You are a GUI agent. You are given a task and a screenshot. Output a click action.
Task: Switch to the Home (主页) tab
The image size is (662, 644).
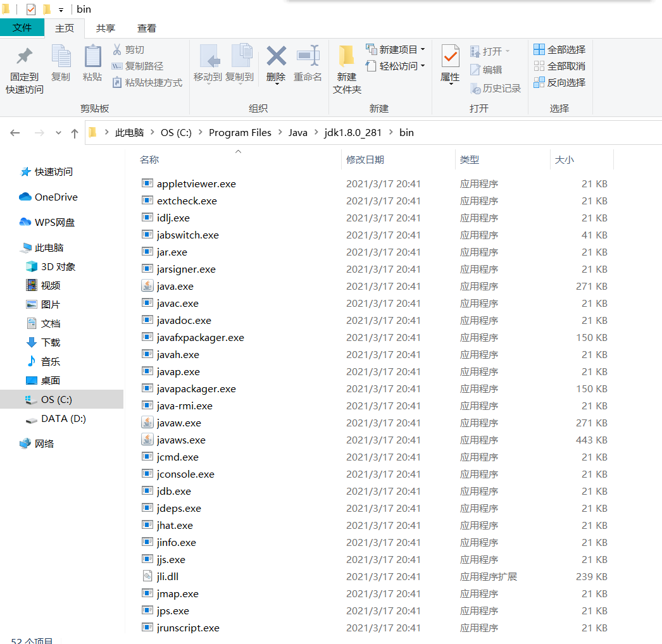(65, 28)
